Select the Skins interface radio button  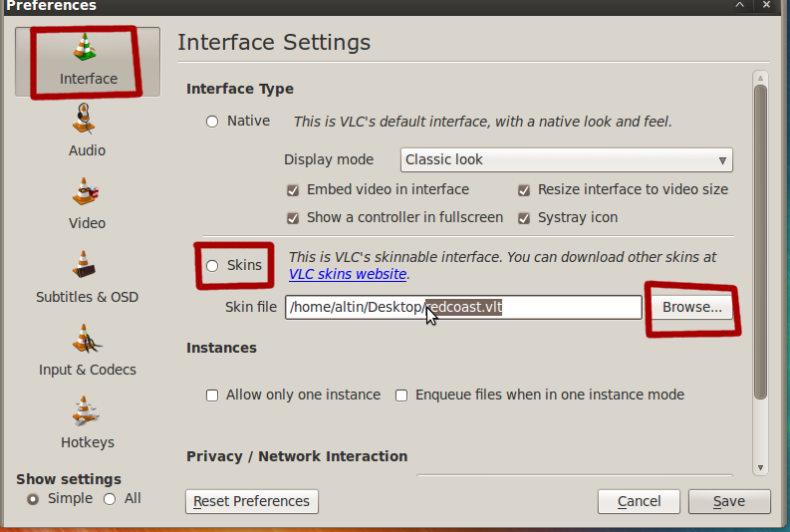[x=212, y=265]
